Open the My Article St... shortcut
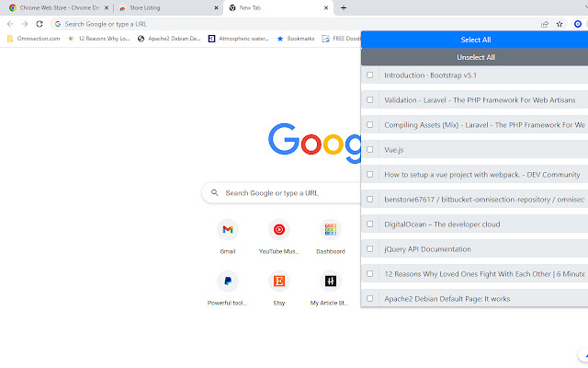 point(331,281)
